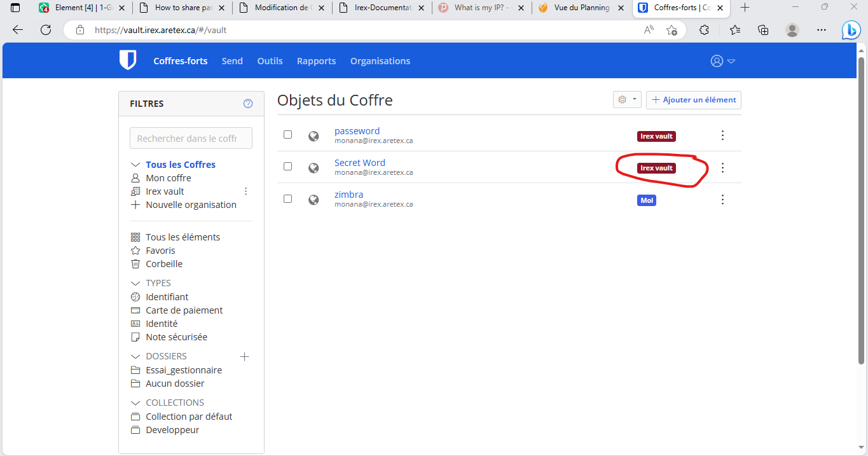Collapse the DOSSIERS filter section

tap(135, 357)
